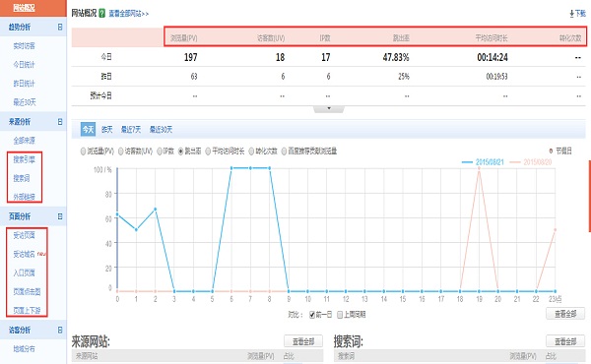
Task: Collapse the 来源分析 sidebar section
Action: click(59, 122)
